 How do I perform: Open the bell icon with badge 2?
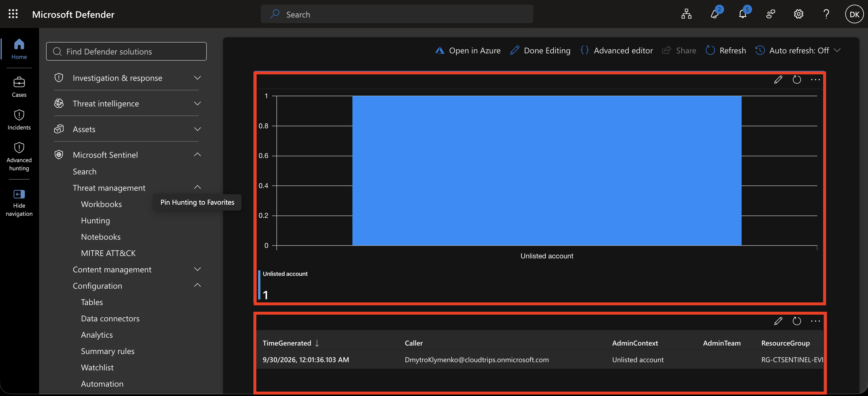[715, 14]
